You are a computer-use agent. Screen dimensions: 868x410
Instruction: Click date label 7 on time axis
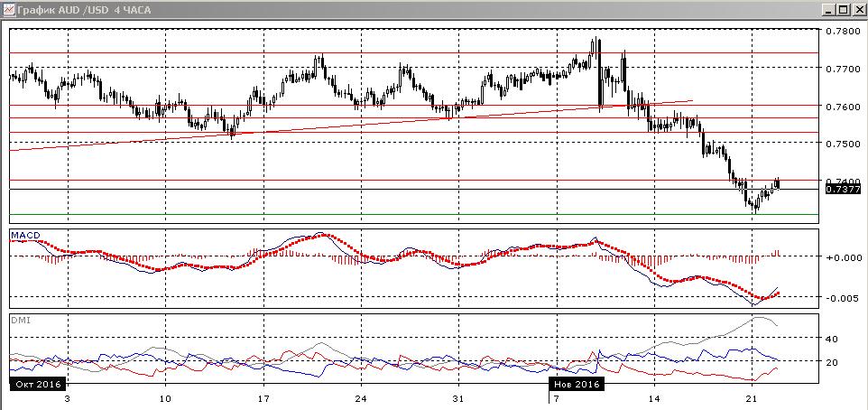click(556, 399)
